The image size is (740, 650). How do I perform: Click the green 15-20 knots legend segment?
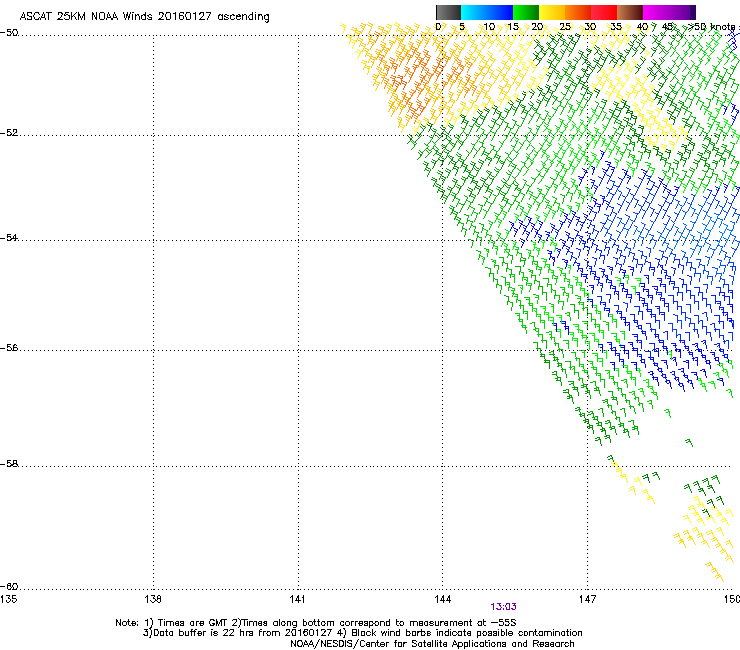[526, 12]
